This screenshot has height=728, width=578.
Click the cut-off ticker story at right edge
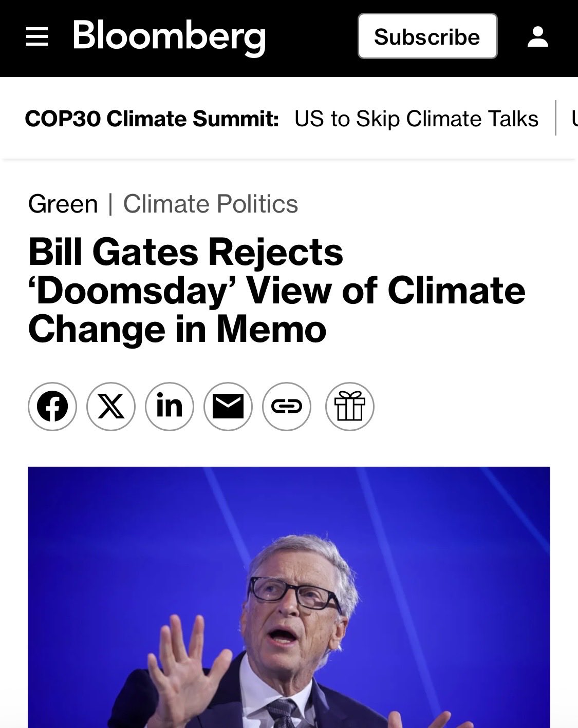pyautogui.click(x=574, y=119)
